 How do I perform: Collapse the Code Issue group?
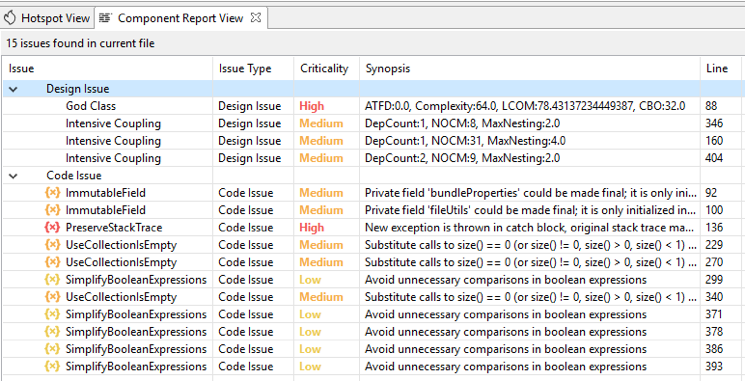[13, 176]
